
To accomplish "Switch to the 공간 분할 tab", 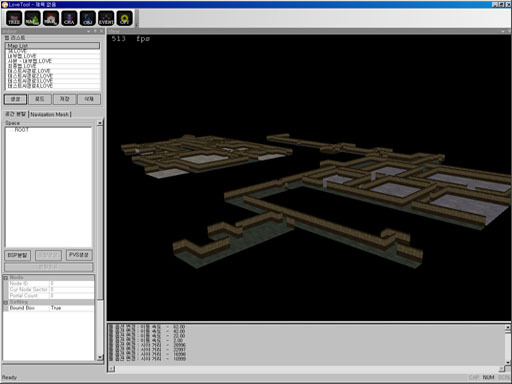I will (x=15, y=114).
